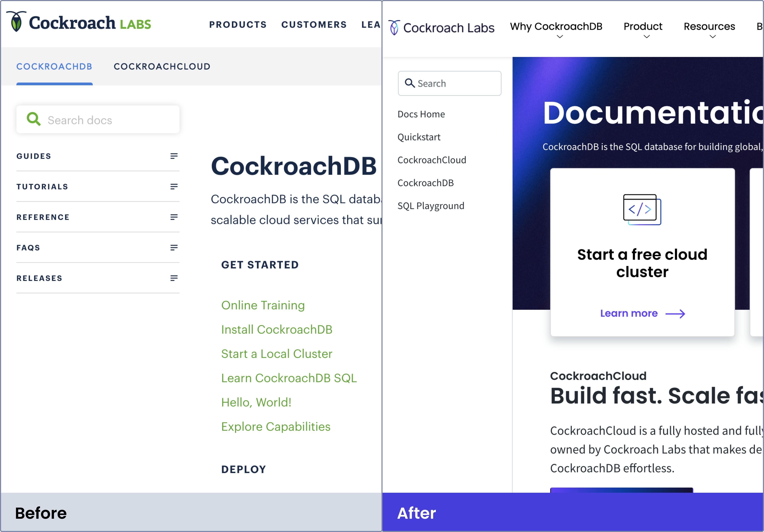Open the Customers menu item
This screenshot has height=532, width=764.
314,25
